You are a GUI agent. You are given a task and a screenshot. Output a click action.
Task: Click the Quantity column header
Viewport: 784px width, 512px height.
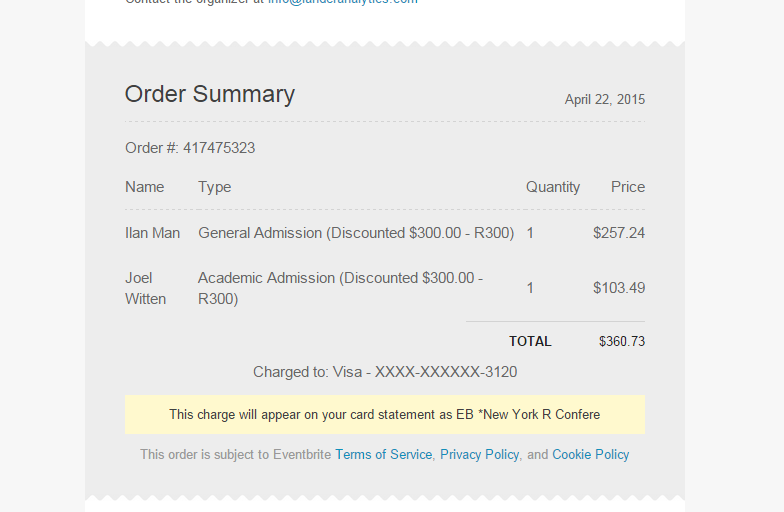(552, 188)
